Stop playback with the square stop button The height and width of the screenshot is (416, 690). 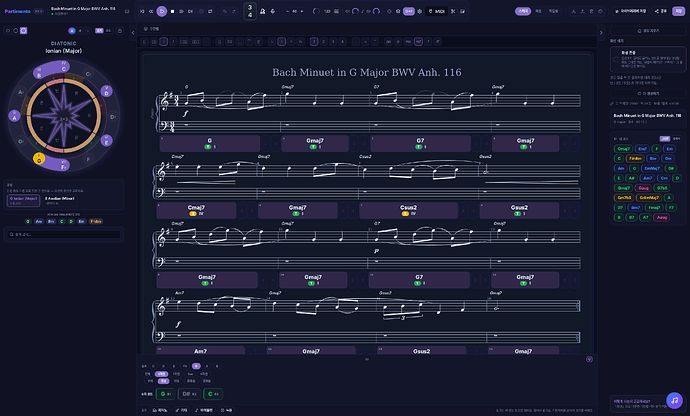(x=172, y=11)
